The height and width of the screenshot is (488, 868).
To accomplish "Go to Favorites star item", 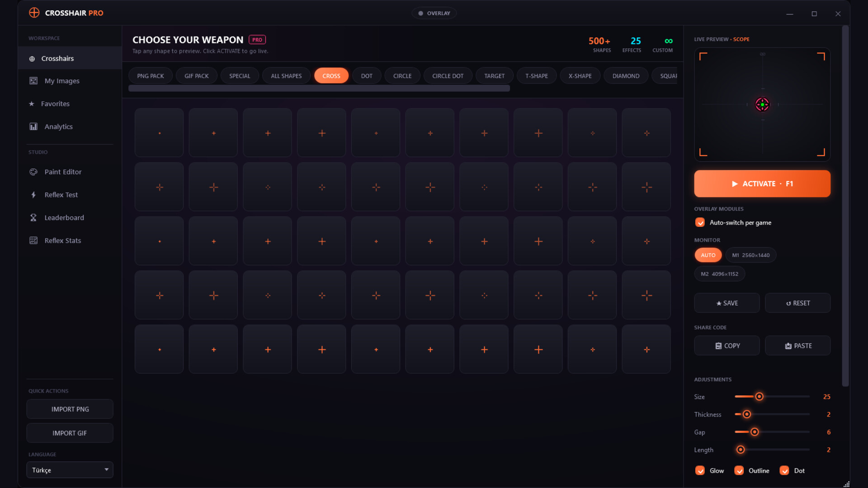I will [70, 103].
